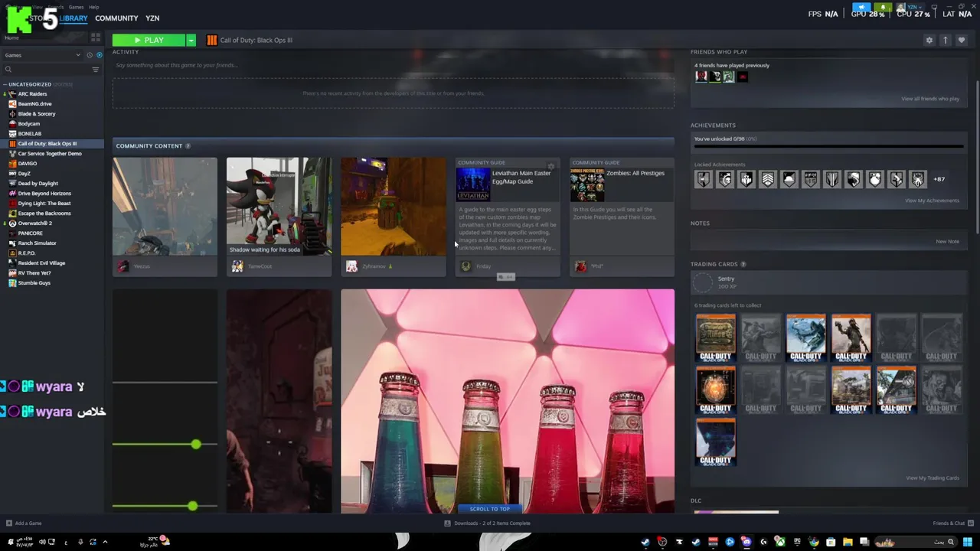Select Stumble Guys in the game list
Image resolution: width=980 pixels, height=551 pixels.
tap(34, 283)
